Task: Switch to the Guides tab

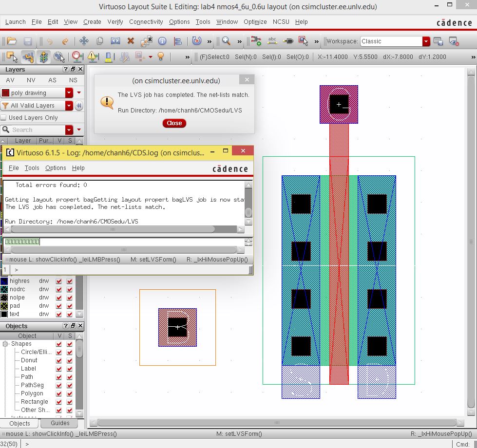Action: (60, 423)
